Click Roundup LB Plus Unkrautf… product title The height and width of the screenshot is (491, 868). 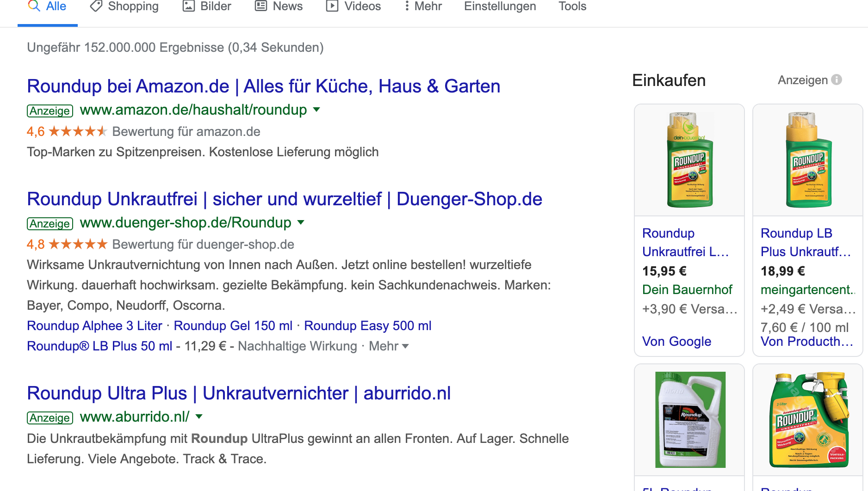point(806,243)
